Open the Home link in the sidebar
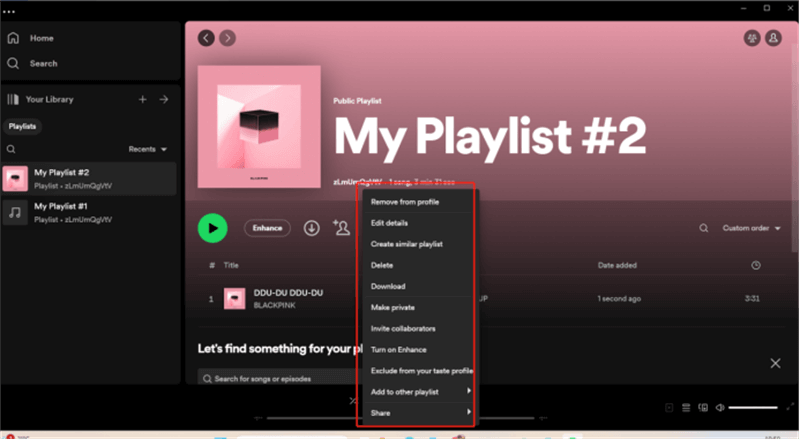800x440 pixels. pyautogui.click(x=41, y=38)
